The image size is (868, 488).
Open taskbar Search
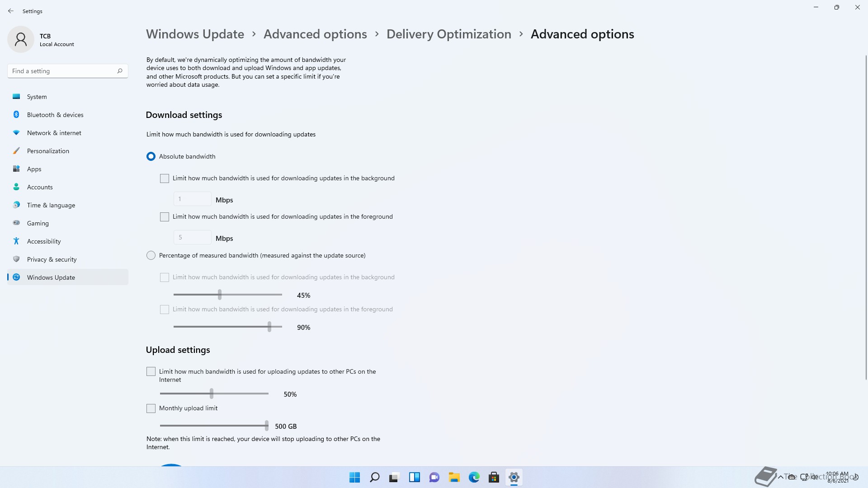coord(375,477)
